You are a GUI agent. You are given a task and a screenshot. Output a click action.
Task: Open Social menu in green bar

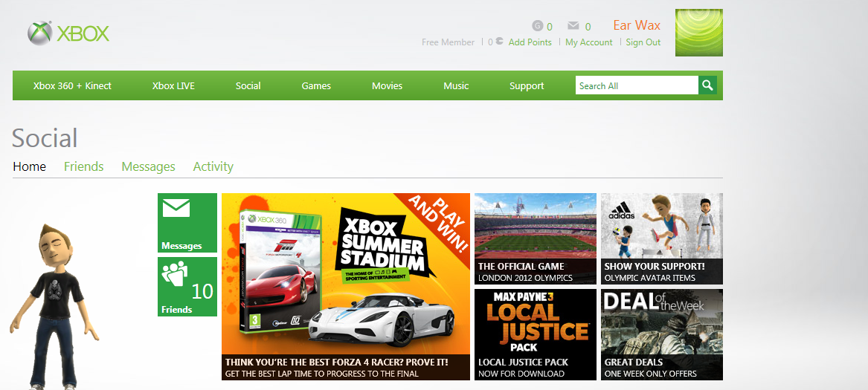click(x=248, y=85)
